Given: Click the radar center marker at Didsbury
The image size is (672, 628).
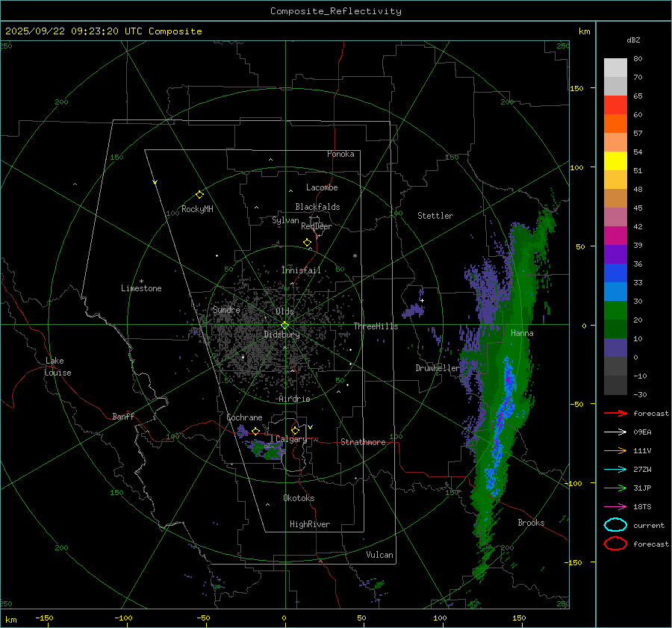Looking at the screenshot, I should [284, 325].
